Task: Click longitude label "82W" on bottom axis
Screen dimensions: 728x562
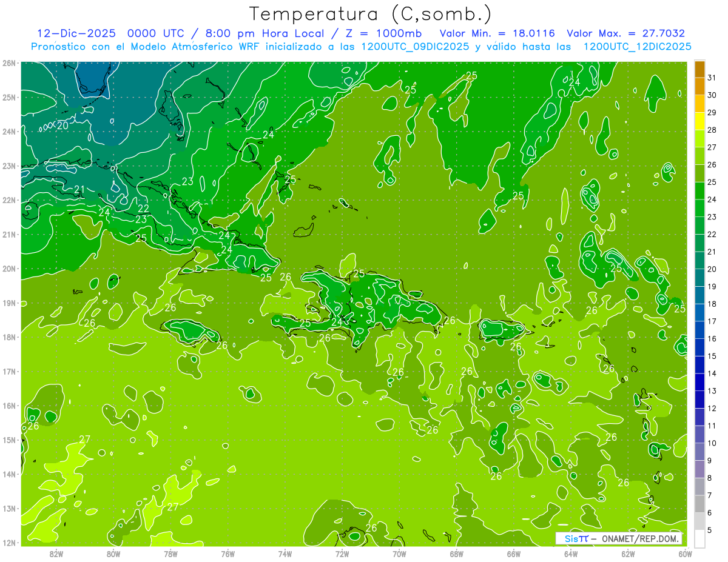Action: tap(56, 553)
